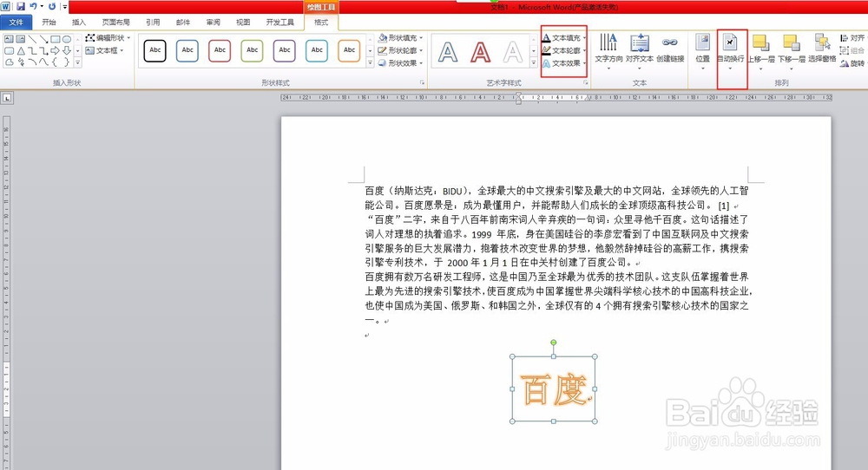Viewport: 868px width, 470px height.
Task: Click the 上移一层 bring forward button
Action: [761, 51]
